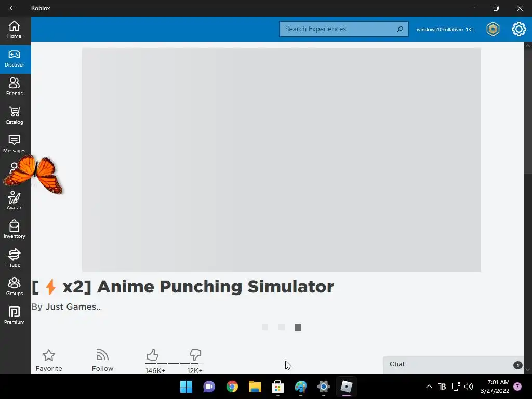Dislike the game with thumbs down
The width and height of the screenshot is (532, 399).
[x=195, y=355]
